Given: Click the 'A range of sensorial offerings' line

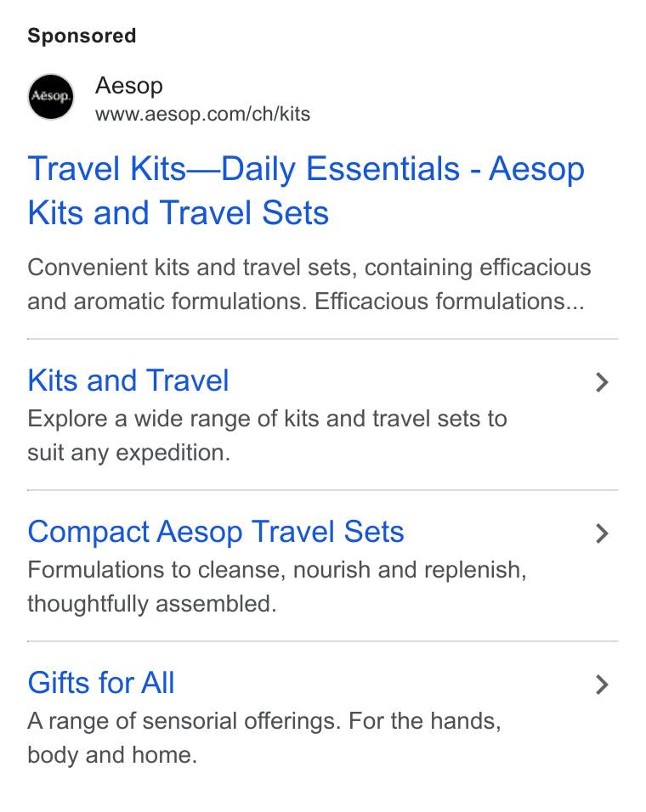Looking at the screenshot, I should (x=264, y=721).
